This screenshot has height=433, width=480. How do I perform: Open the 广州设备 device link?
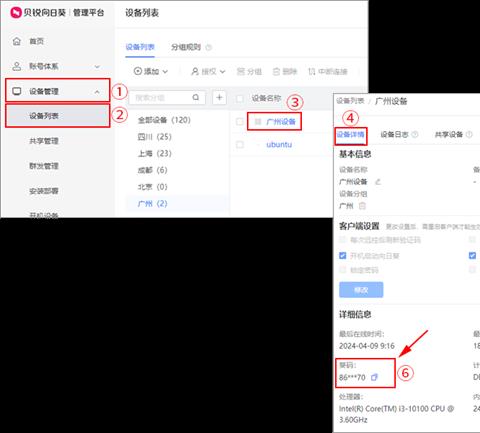pos(281,122)
